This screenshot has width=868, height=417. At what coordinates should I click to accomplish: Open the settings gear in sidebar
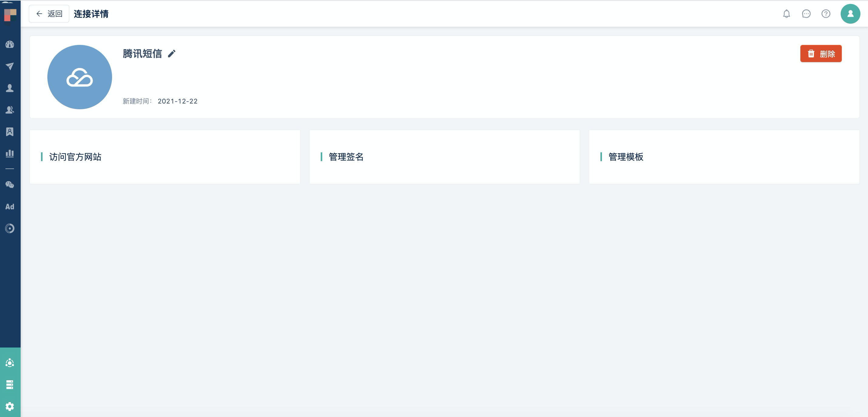(x=10, y=406)
